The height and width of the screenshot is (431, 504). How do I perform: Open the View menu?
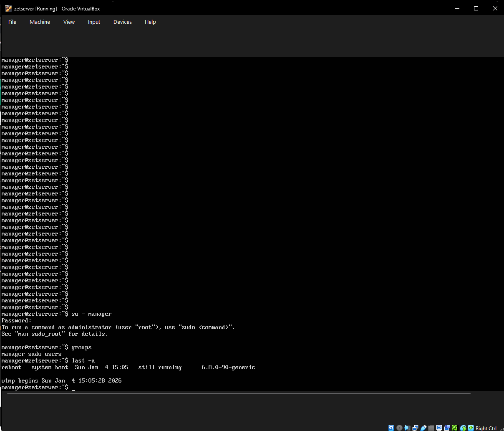pos(69,22)
